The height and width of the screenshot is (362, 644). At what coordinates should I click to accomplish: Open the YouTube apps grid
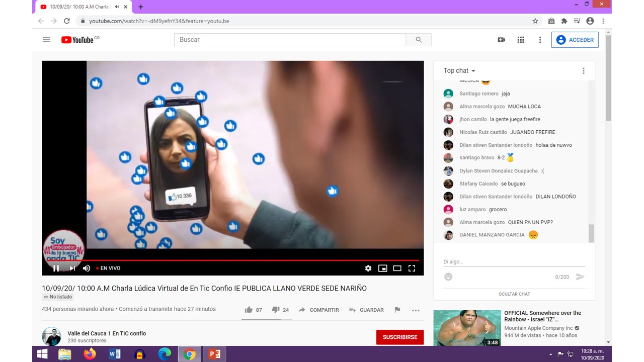(521, 40)
